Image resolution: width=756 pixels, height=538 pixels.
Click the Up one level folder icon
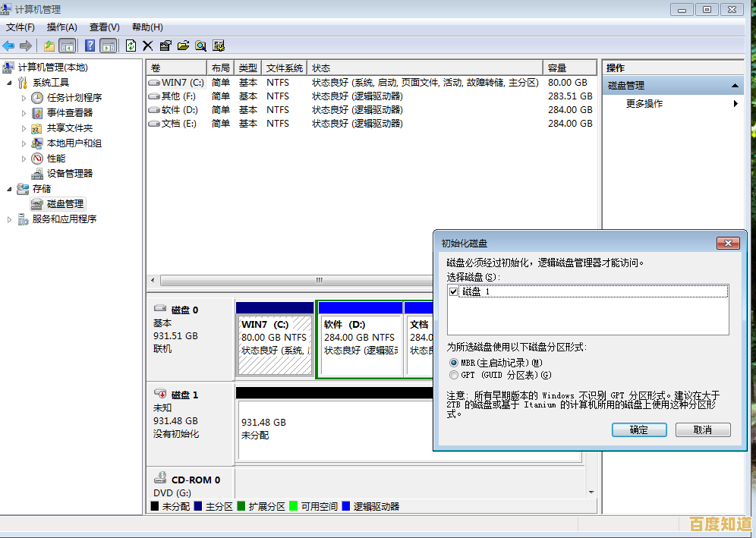(49, 46)
